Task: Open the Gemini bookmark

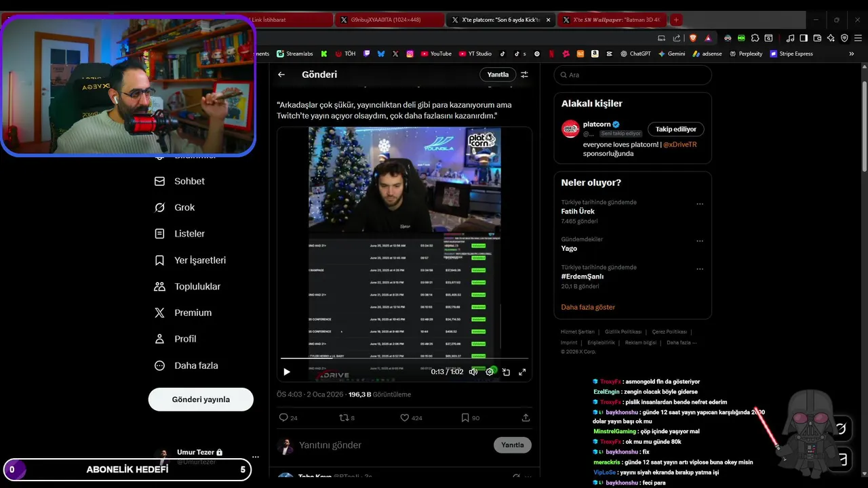Action: point(671,54)
